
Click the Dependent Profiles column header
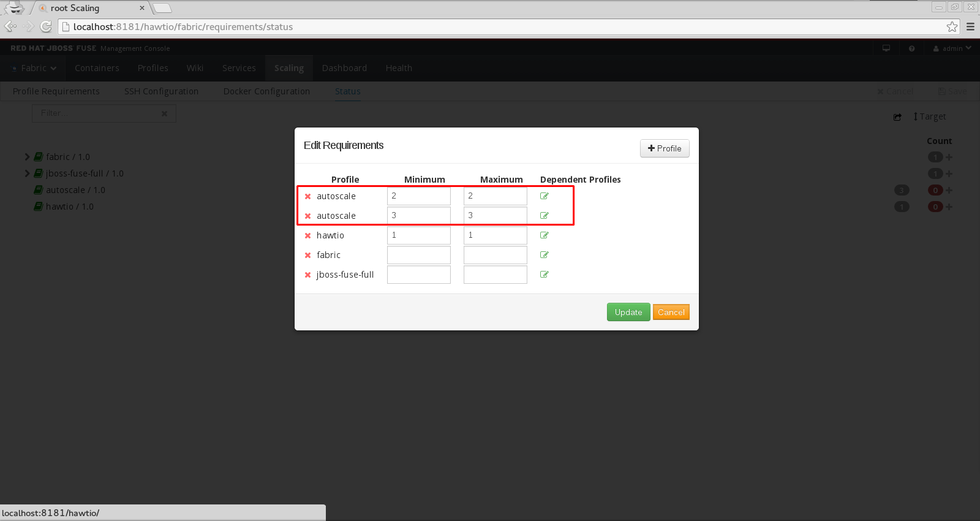click(x=581, y=180)
